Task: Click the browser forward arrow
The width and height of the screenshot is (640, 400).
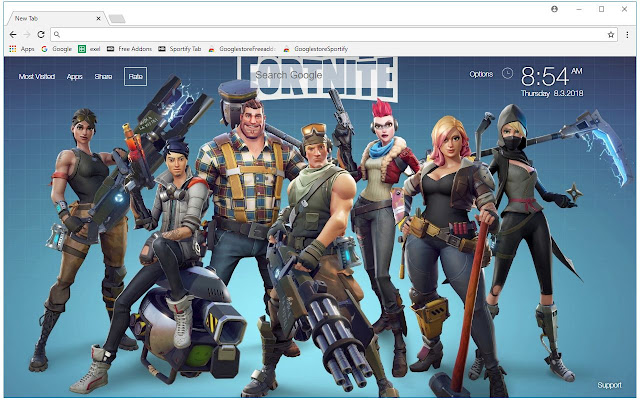Action: pos(27,35)
